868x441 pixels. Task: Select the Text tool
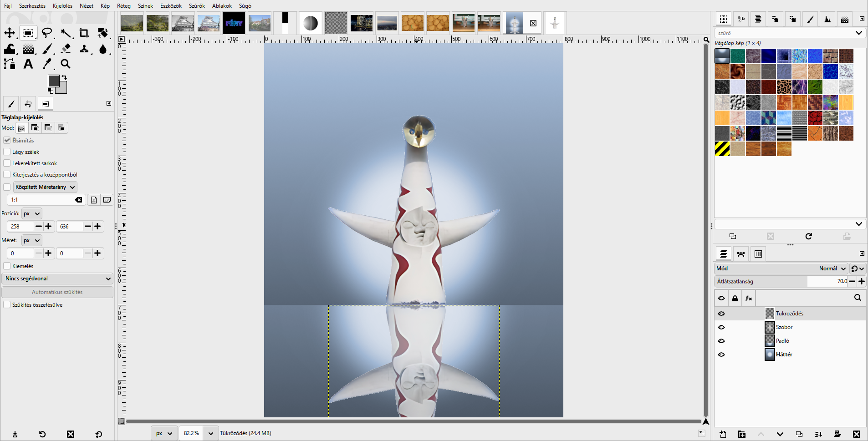click(x=28, y=64)
